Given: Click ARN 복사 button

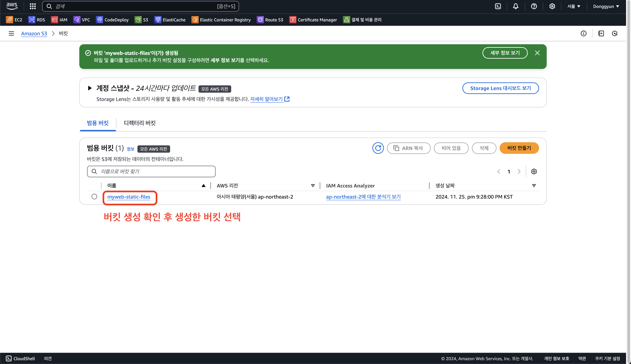Looking at the screenshot, I should click(408, 148).
